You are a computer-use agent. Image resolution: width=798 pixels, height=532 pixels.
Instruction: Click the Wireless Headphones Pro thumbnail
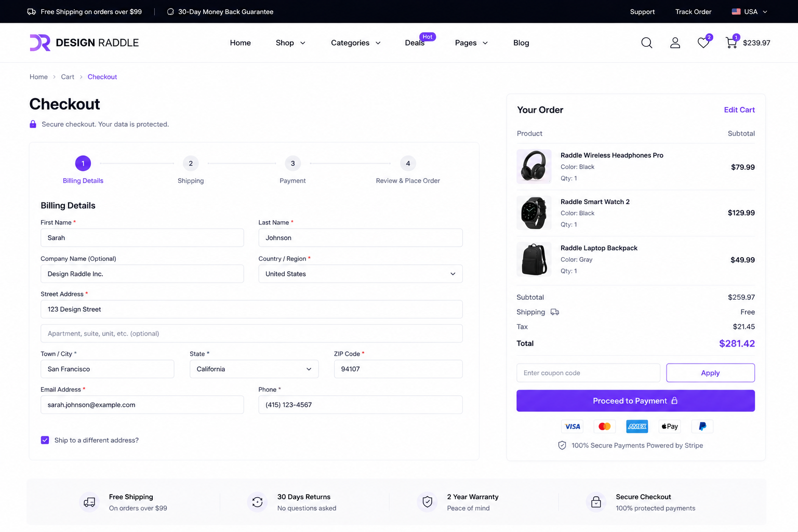click(534, 167)
